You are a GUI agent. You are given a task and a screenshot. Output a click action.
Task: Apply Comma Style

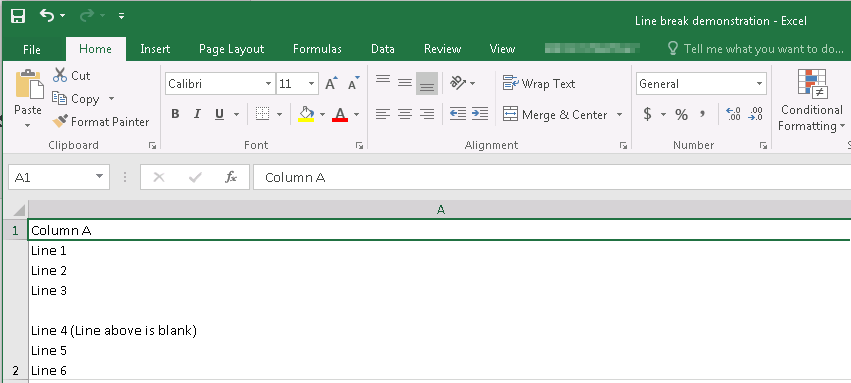(702, 114)
